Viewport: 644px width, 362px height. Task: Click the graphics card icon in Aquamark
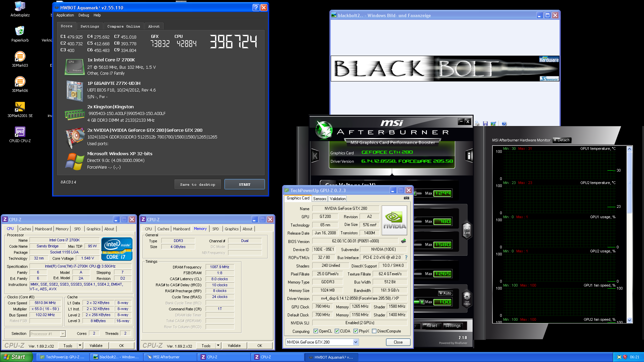click(x=74, y=138)
